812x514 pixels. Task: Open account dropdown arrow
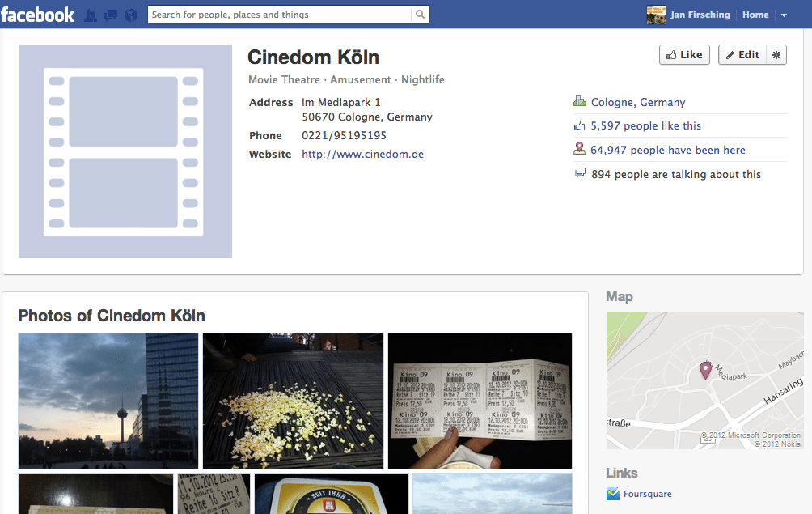coord(784,15)
